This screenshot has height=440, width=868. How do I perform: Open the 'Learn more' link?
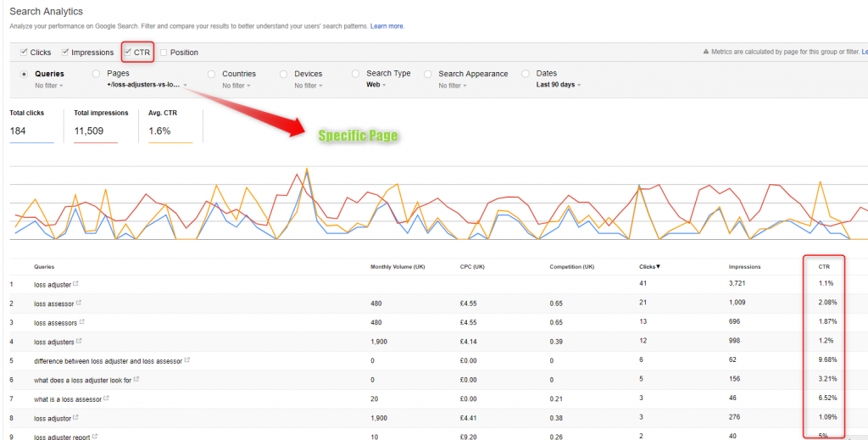(x=387, y=26)
